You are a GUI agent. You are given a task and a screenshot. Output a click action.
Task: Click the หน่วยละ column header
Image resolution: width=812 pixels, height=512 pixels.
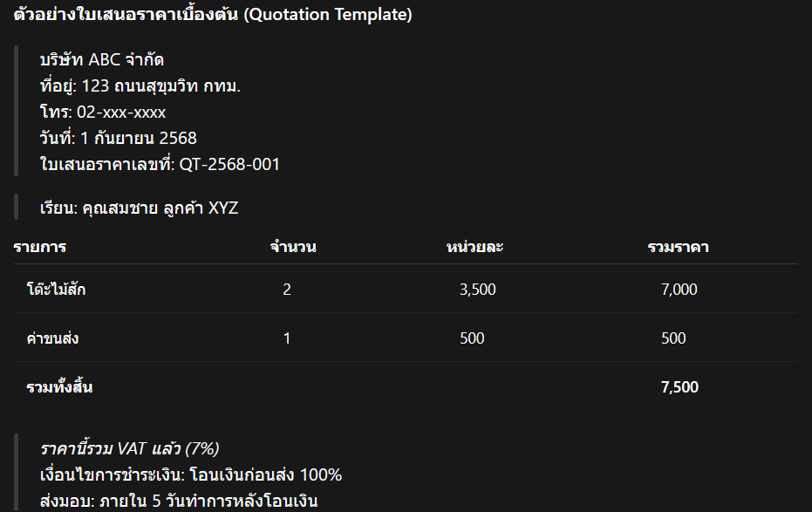[x=474, y=247]
